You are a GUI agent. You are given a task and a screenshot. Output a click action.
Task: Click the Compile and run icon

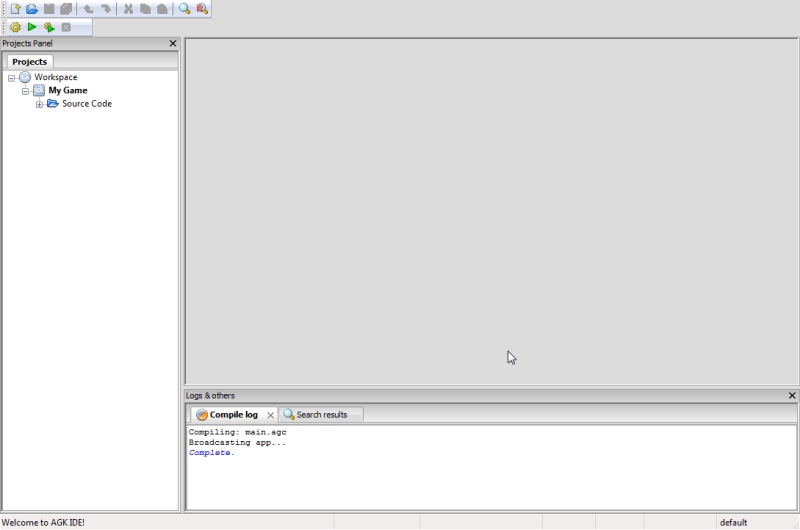(x=49, y=27)
